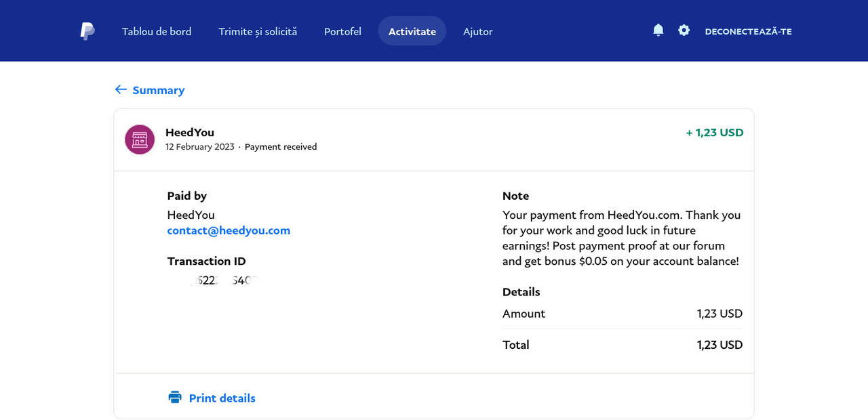
Task: Open the Ajutor help menu
Action: (478, 31)
